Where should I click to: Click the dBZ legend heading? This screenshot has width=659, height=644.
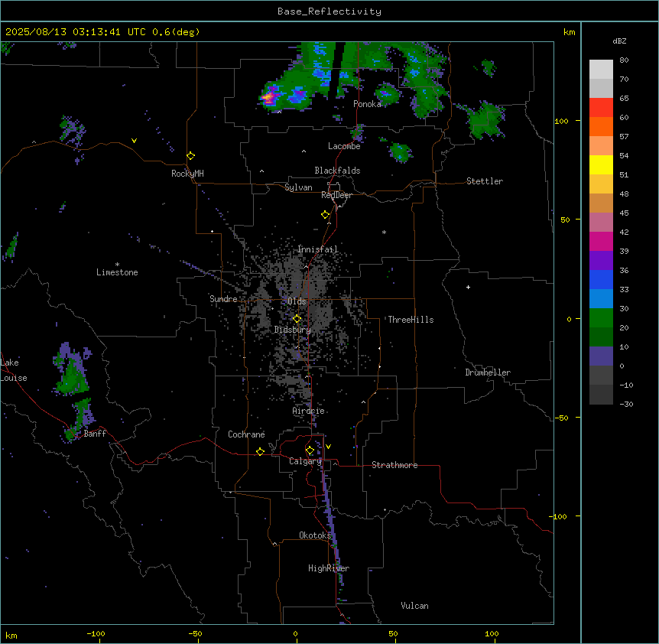coord(619,41)
